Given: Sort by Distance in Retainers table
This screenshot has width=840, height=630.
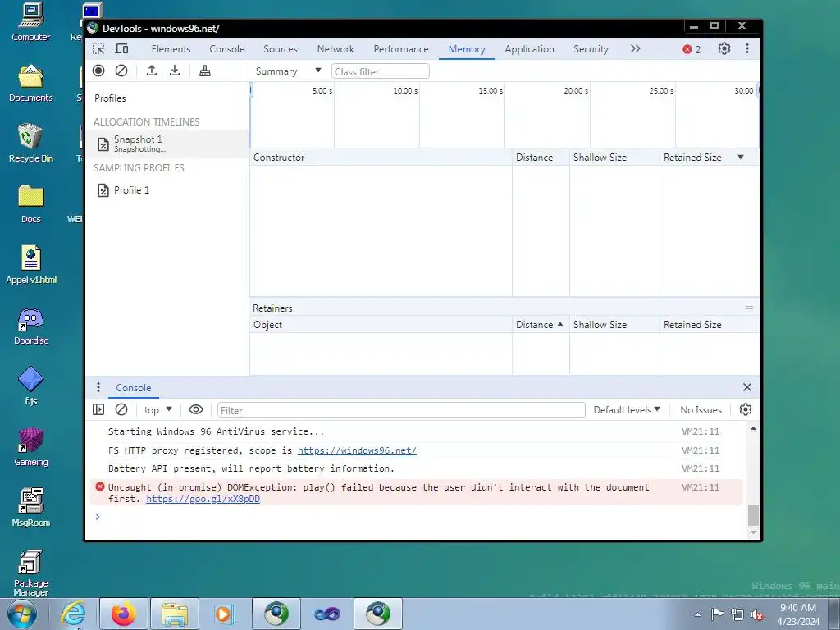Looking at the screenshot, I should pyautogui.click(x=541, y=325).
